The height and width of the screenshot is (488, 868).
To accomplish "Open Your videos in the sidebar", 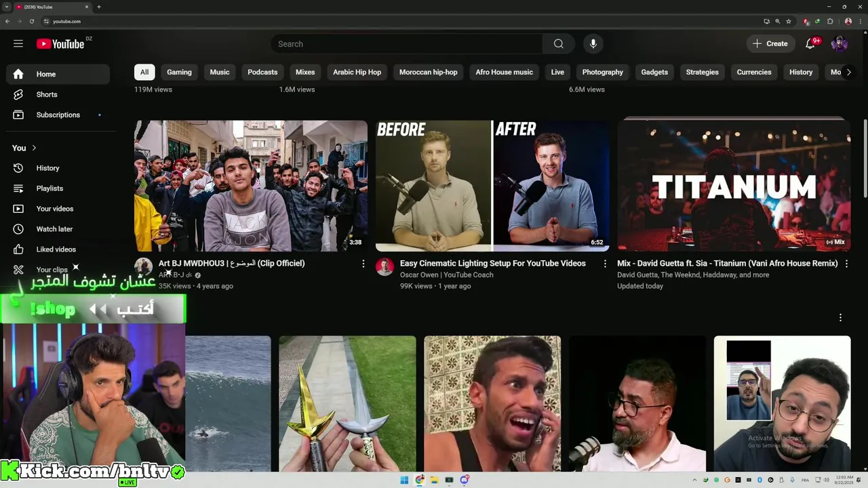I will point(58,209).
